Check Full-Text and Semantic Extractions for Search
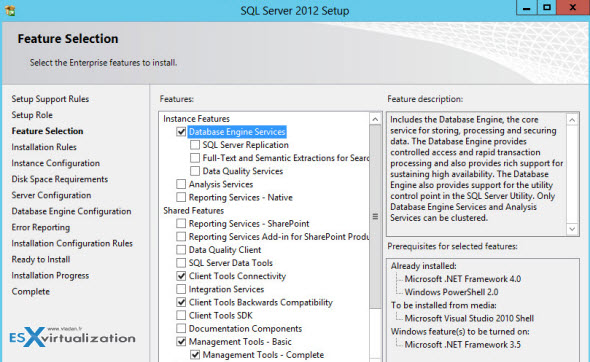The height and width of the screenshot is (362, 590). point(195,158)
